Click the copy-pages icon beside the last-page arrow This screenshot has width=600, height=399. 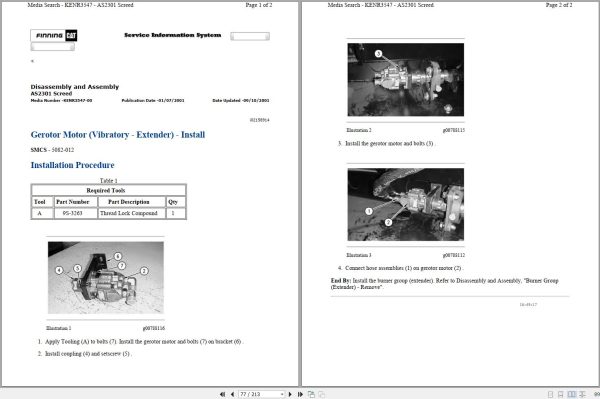click(311, 394)
